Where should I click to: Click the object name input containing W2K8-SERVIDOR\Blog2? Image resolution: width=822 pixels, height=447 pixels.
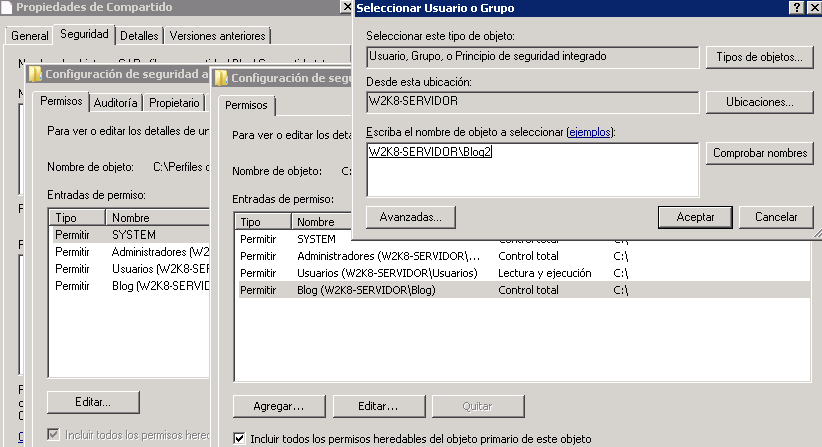533,169
